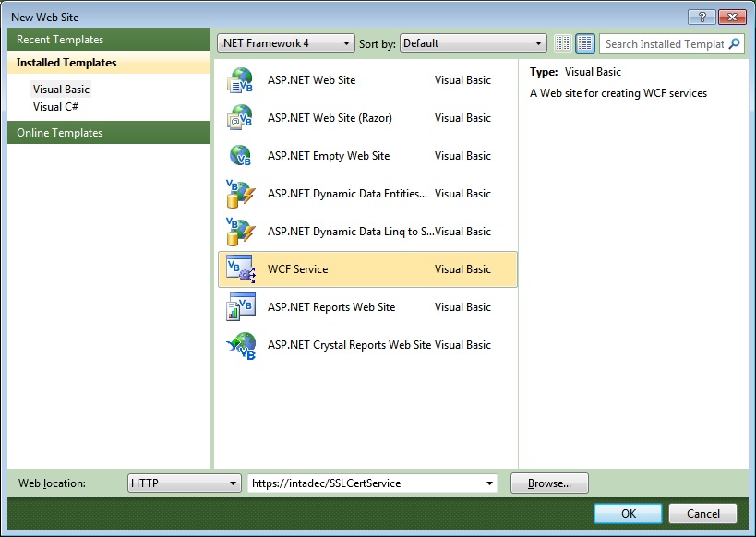Select the ASP.NET Web Site template name
Screen dimensions: 756x537
311,80
